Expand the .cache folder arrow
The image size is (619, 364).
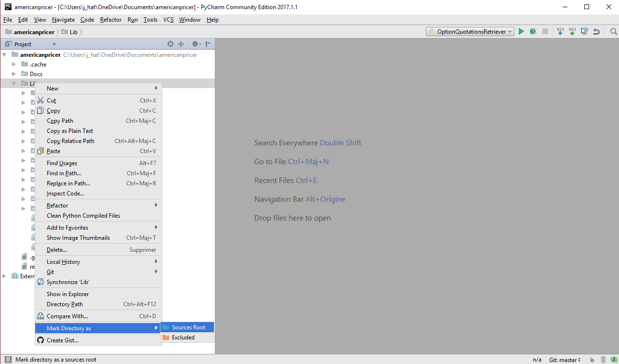tap(14, 64)
